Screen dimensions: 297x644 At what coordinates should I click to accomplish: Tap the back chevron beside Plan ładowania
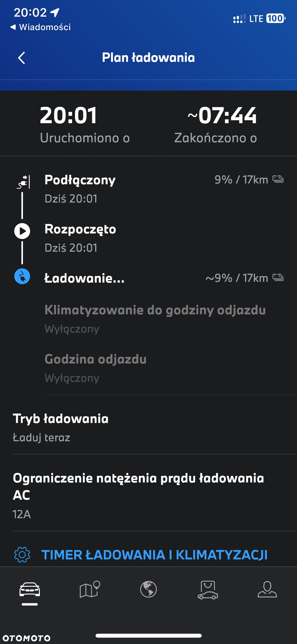(x=22, y=58)
